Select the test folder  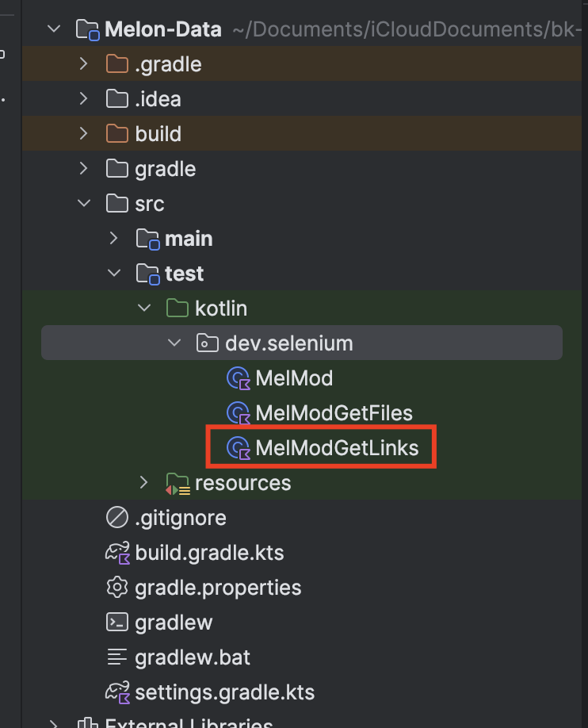184,274
